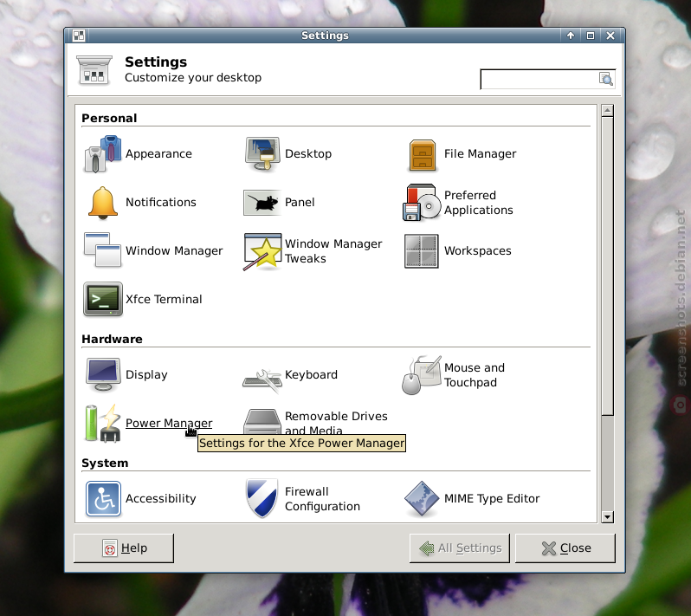Viewport: 691px width, 616px height.
Task: Open the Firewall Configuration shield icon
Action: coord(262,498)
